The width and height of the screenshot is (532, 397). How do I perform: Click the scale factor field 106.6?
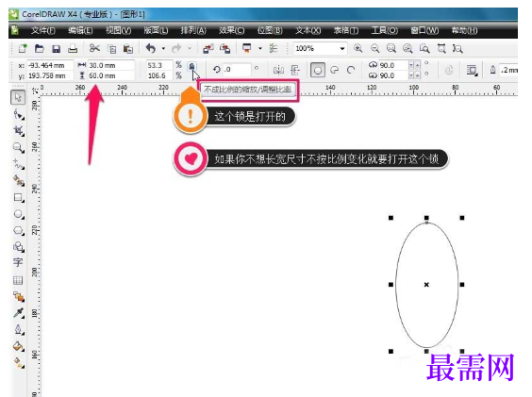click(159, 75)
